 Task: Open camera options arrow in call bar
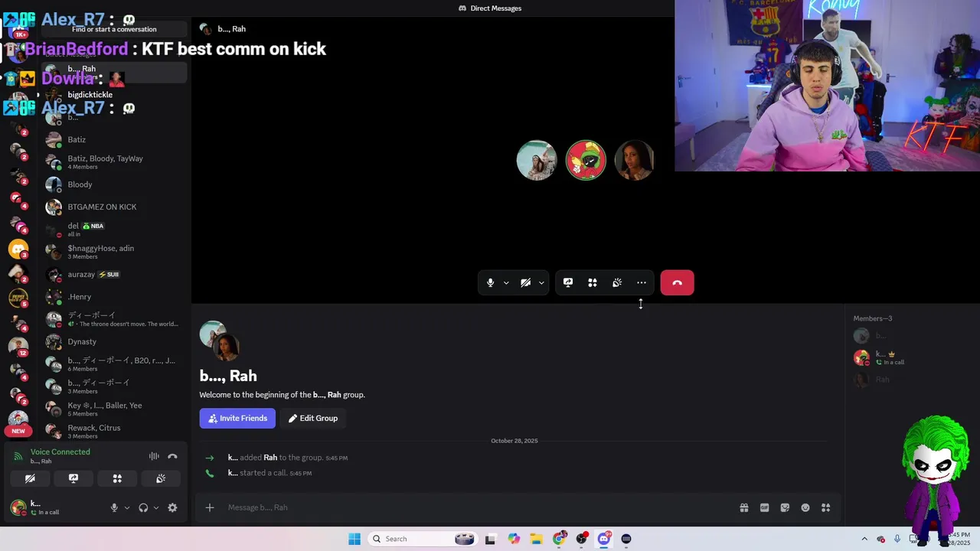[x=541, y=282]
